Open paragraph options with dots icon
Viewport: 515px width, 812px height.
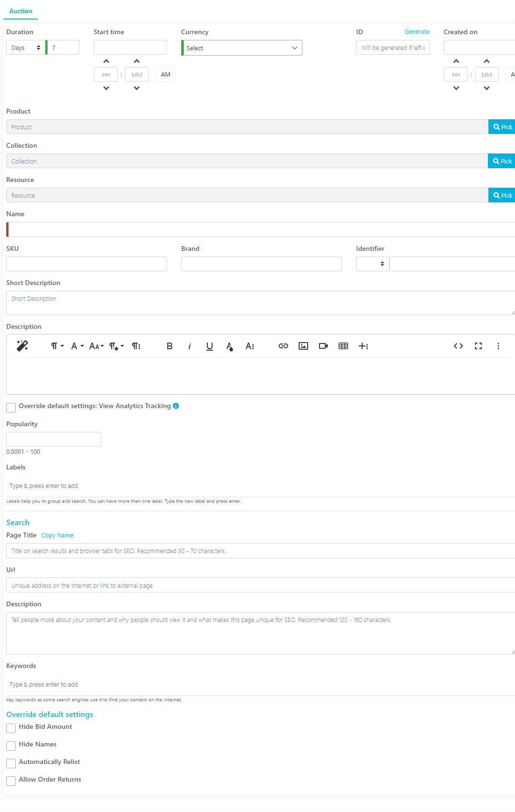(x=136, y=346)
